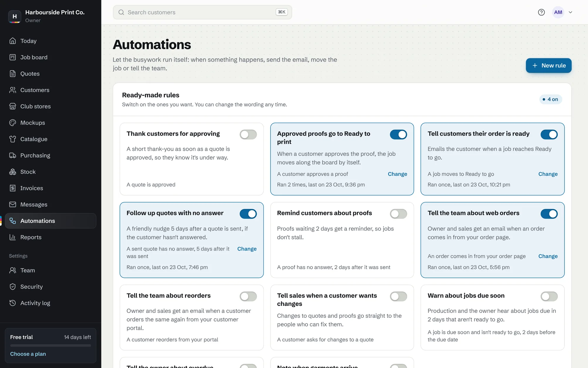Viewport: 588px width, 368px height.
Task: Open the help question mark icon
Action: (541, 12)
